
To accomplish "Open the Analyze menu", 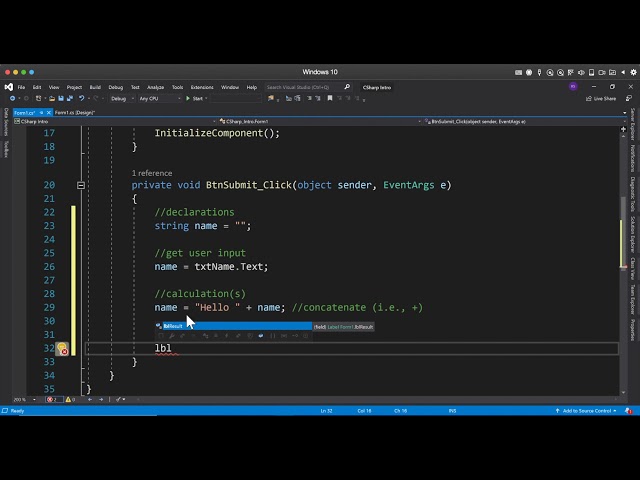I will tap(155, 87).
